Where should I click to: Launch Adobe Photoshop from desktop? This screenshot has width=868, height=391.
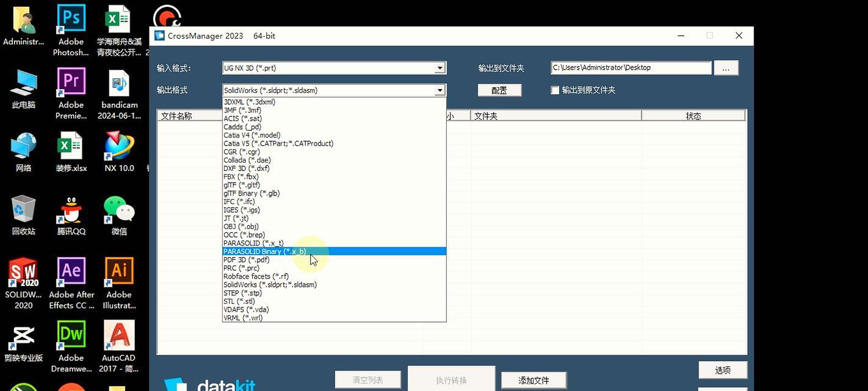(x=71, y=31)
